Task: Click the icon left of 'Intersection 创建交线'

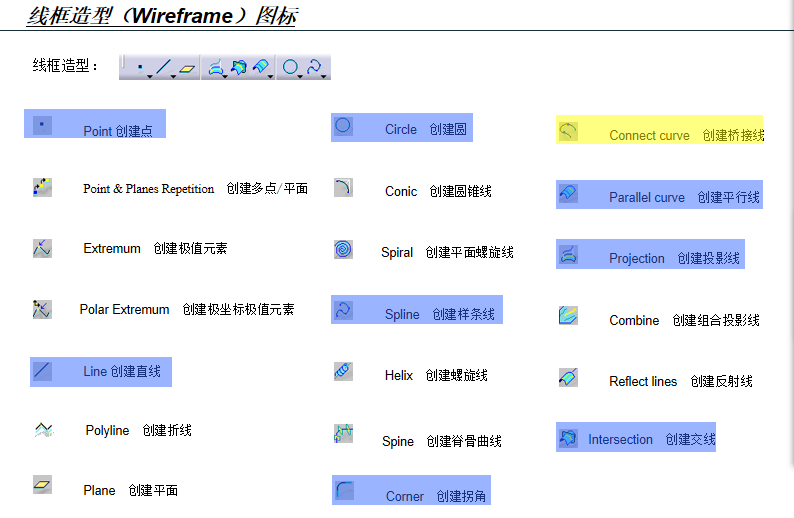Action: [x=568, y=438]
